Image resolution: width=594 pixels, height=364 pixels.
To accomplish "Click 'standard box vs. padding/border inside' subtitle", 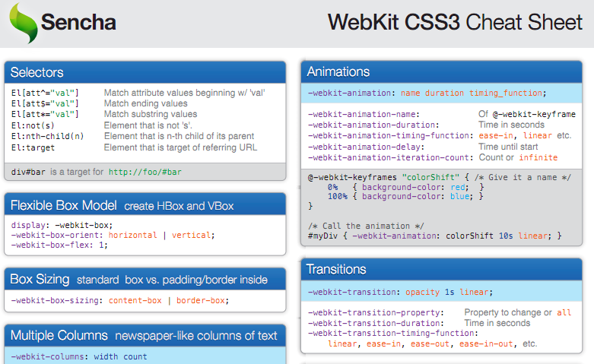I will (x=172, y=280).
